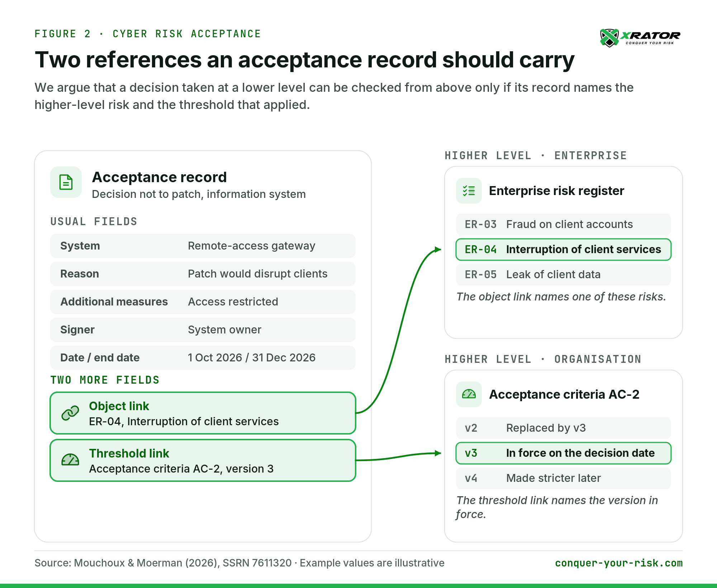The width and height of the screenshot is (717, 588).
Task: Click the XRATOR logo
Action: tap(640, 38)
